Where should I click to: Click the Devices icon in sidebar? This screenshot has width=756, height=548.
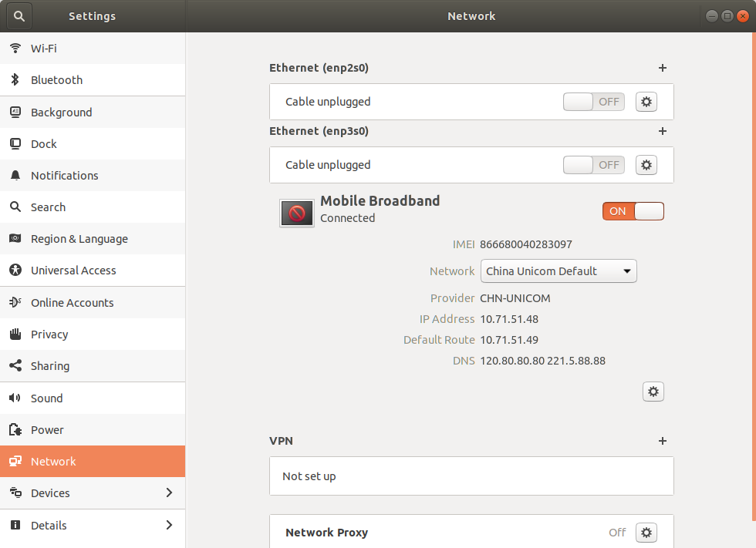pyautogui.click(x=15, y=493)
